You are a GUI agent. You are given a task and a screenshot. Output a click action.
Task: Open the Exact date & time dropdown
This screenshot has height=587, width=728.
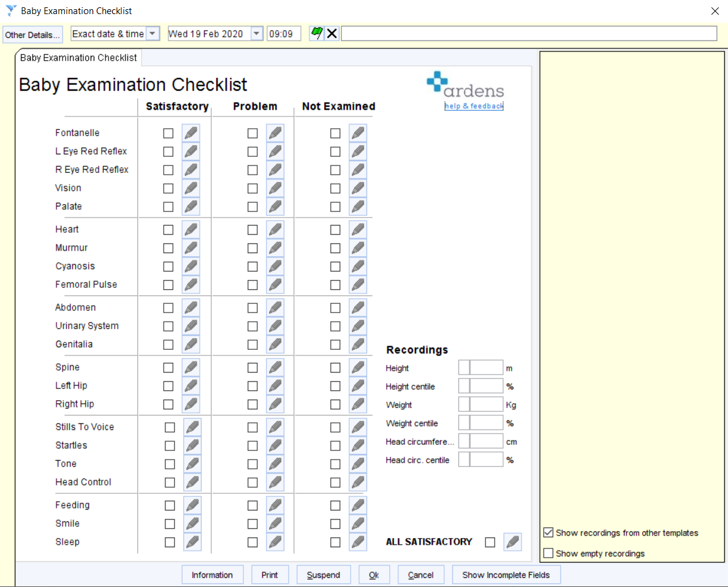tap(154, 33)
